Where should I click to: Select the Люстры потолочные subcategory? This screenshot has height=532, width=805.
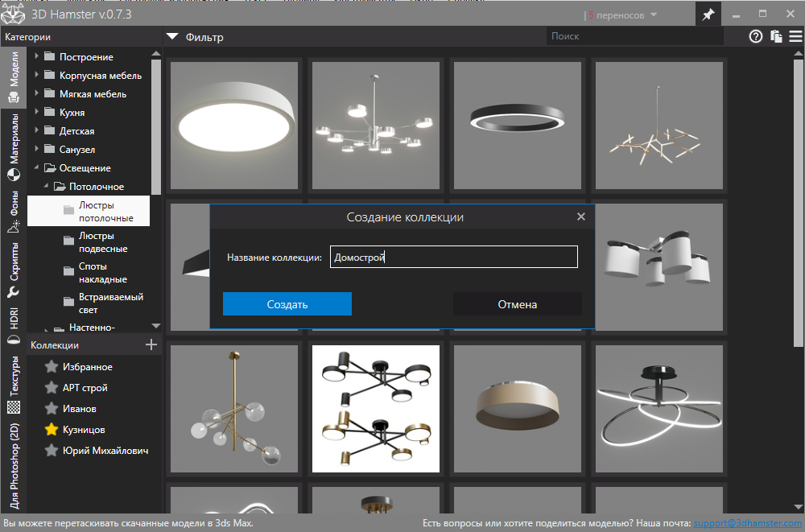tap(89, 211)
